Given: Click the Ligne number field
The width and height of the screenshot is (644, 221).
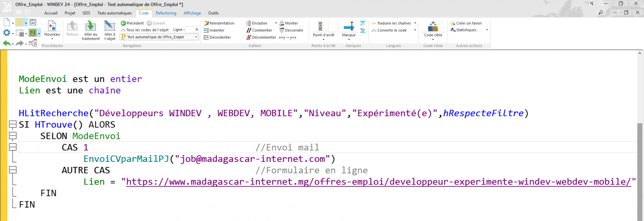Looking at the screenshot, I should click(x=192, y=30).
